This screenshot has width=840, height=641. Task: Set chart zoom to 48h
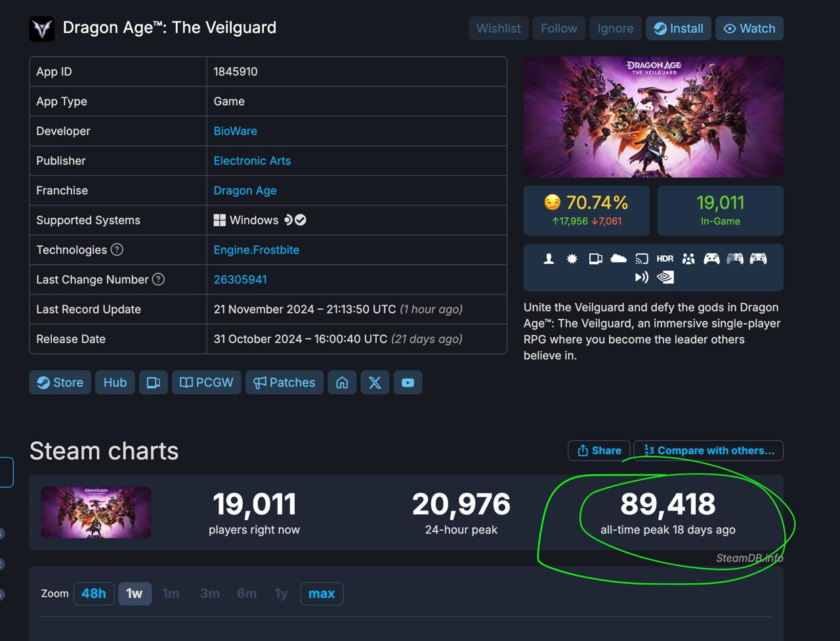tap(94, 594)
